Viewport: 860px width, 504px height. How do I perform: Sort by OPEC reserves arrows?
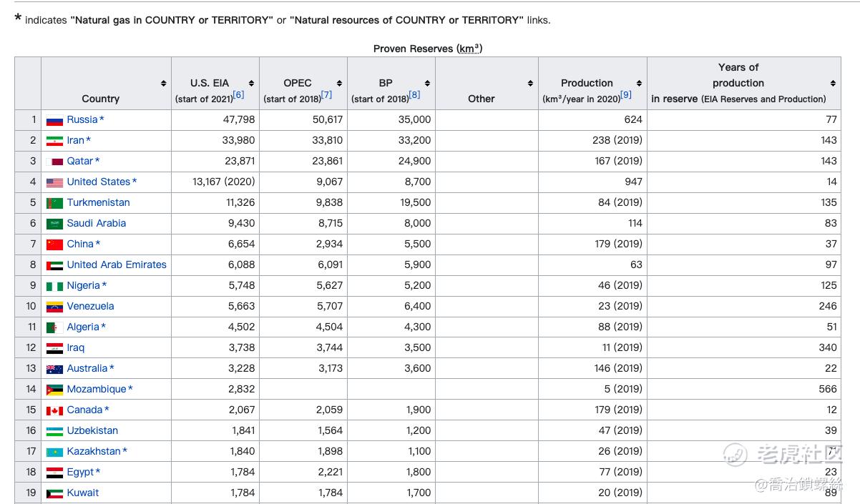point(339,84)
